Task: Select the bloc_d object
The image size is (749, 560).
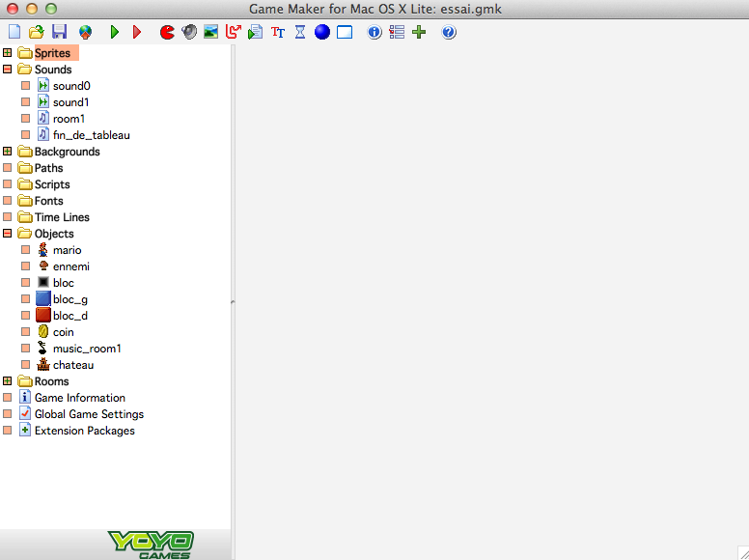Action: click(x=70, y=316)
